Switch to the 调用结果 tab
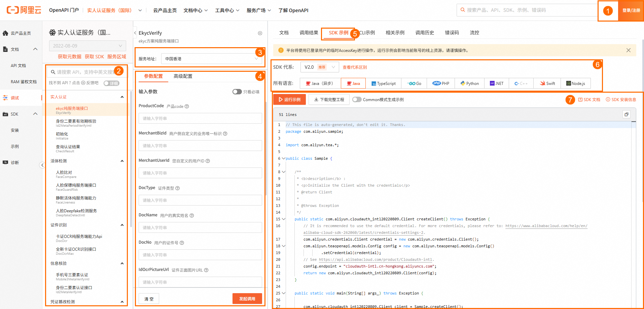Viewport: 644px width, 309px height. [309, 33]
